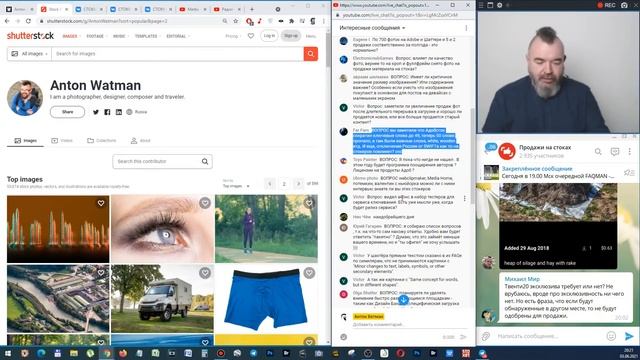This screenshot has height=360, width=640.
Task: Switch to the Collections tab
Action: [x=101, y=141]
